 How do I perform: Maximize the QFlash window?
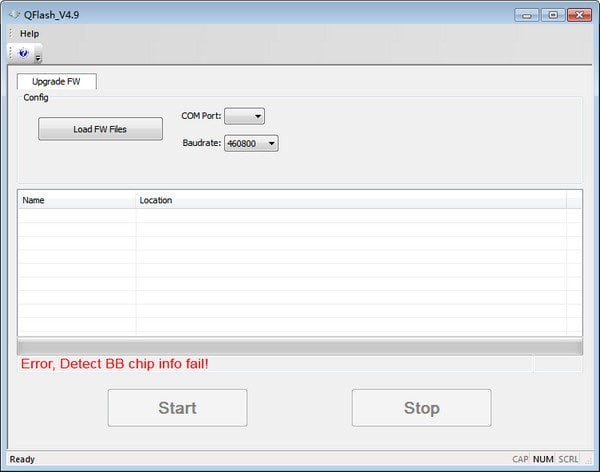551,14
